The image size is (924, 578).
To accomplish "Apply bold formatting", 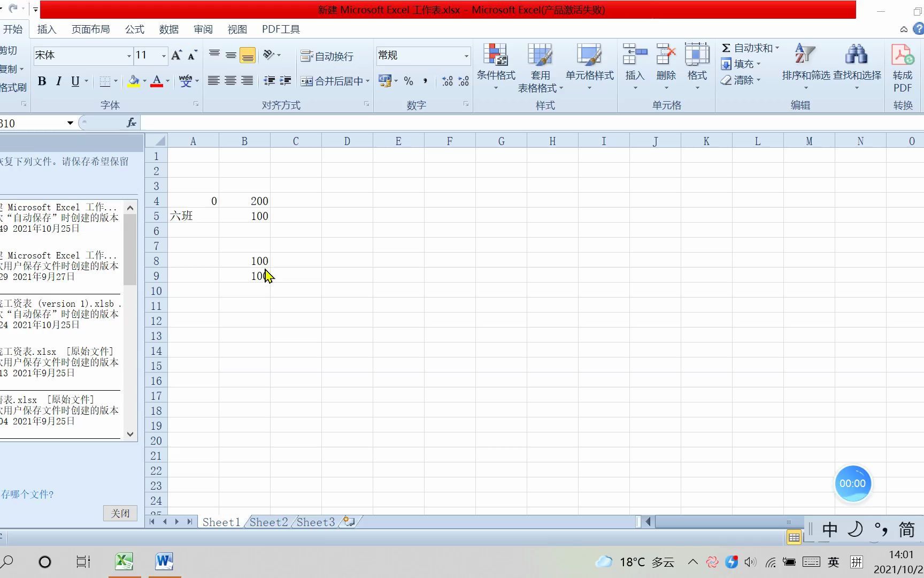I will [42, 81].
